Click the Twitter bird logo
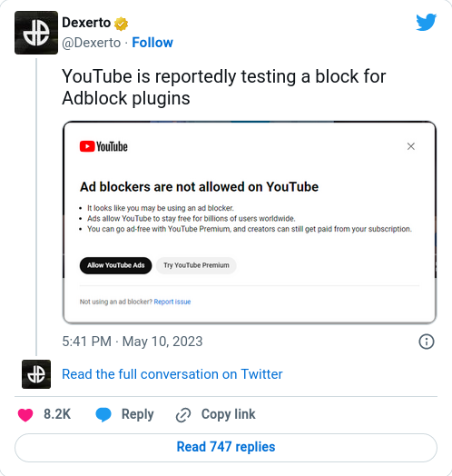This screenshot has height=476, width=452. (427, 22)
